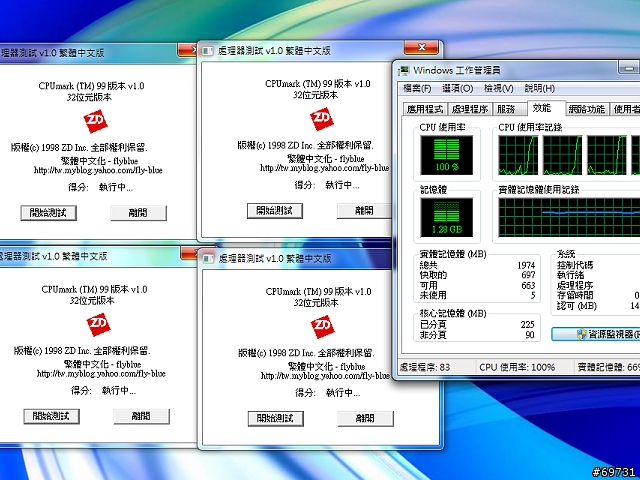Switch to the 處理程序 tab
The height and width of the screenshot is (480, 640).
pyautogui.click(x=470, y=109)
